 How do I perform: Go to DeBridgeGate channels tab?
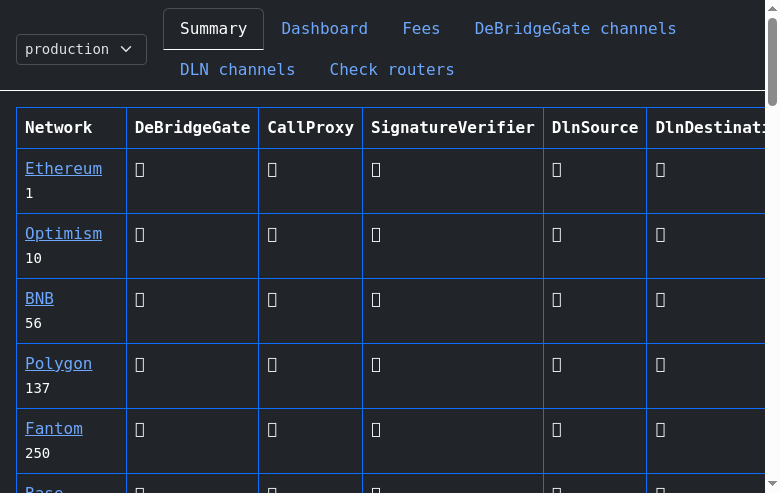coord(575,29)
